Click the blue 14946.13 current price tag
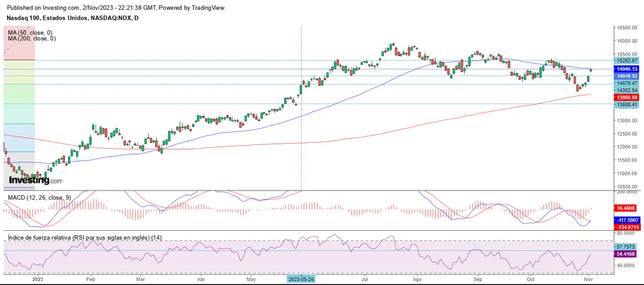The width and height of the screenshot is (644, 285). click(626, 69)
